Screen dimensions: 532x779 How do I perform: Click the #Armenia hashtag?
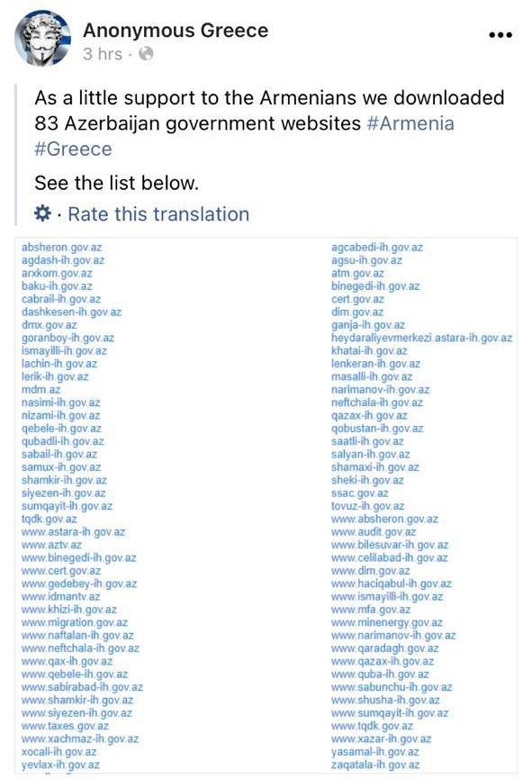coord(410,123)
